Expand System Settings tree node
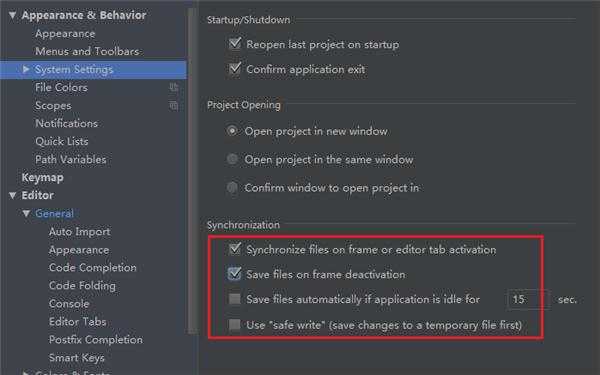Image resolution: width=600 pixels, height=375 pixels. click(26, 69)
